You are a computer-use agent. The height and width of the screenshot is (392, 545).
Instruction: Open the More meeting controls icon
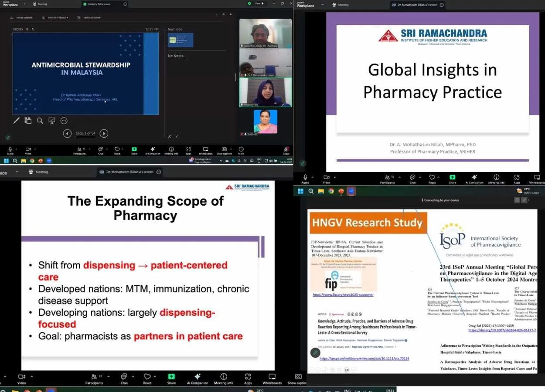tap(241, 150)
